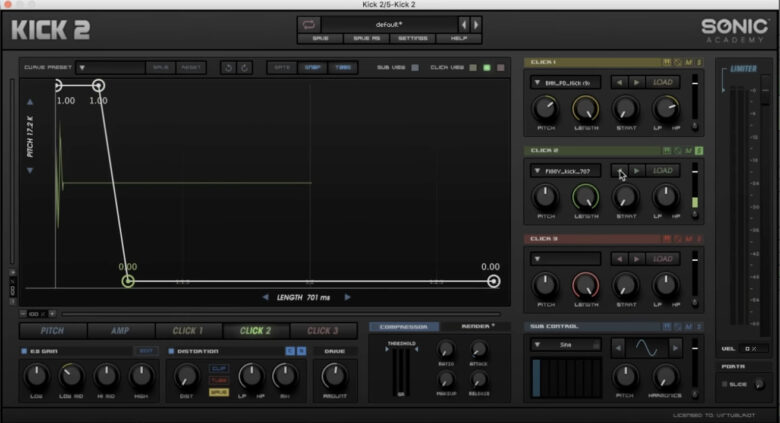Switch to the Pitch tab
Viewport: 780px width, 423px height.
[x=52, y=330]
